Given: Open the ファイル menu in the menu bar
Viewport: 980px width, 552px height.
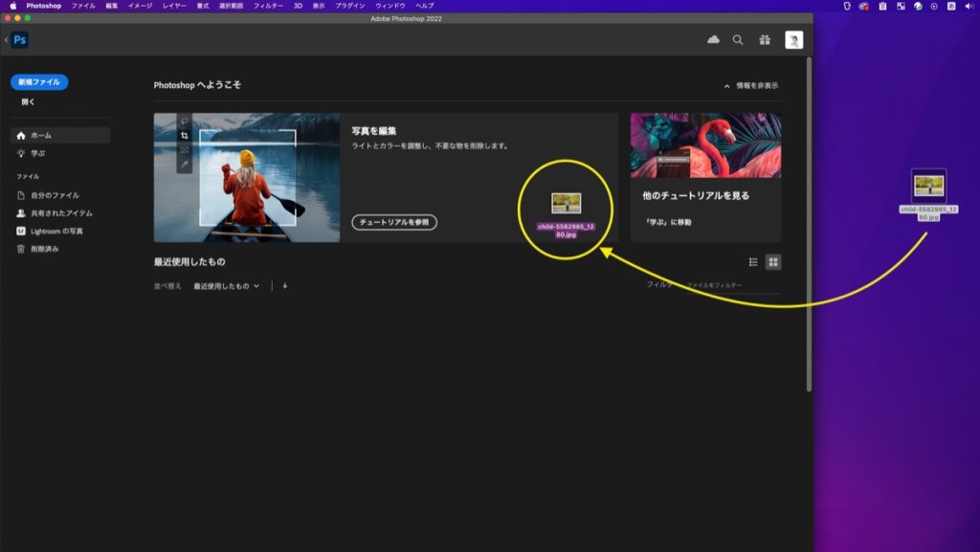Looking at the screenshot, I should (x=83, y=6).
